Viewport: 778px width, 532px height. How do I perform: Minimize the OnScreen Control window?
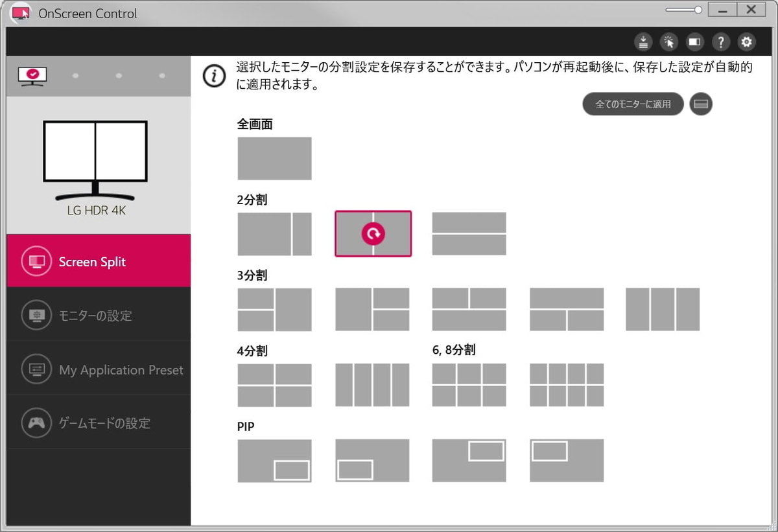point(722,10)
